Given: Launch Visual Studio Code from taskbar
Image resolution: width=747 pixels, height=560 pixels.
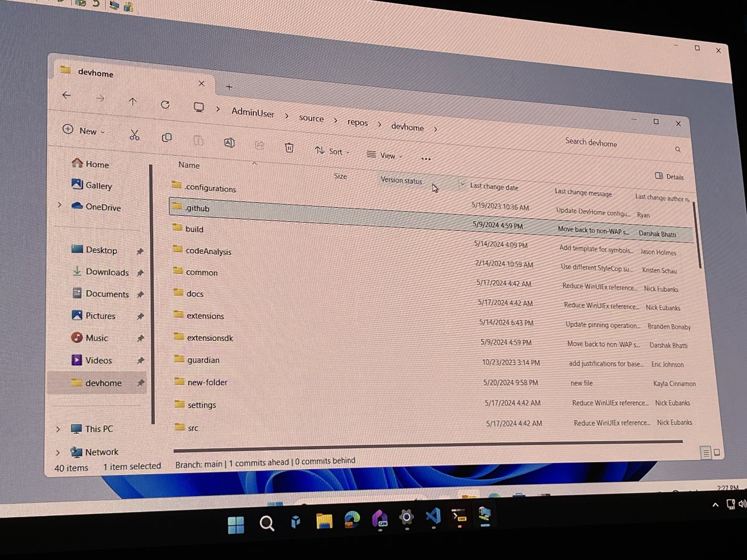Looking at the screenshot, I should pos(433,515).
